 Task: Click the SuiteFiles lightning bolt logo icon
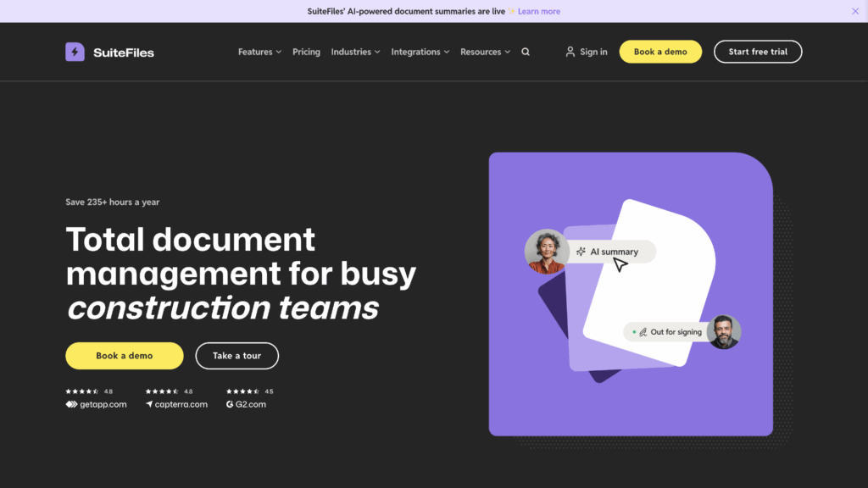click(75, 52)
